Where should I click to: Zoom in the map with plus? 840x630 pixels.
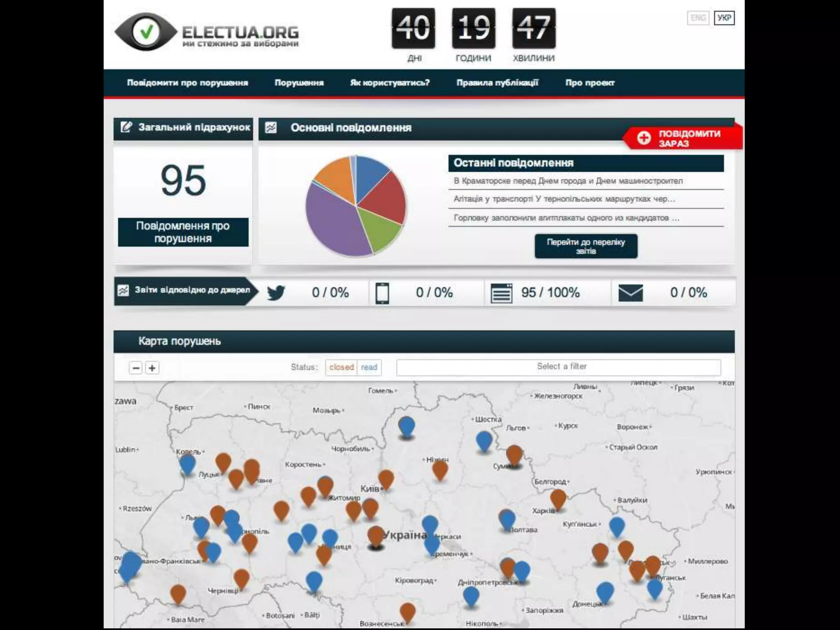click(152, 368)
